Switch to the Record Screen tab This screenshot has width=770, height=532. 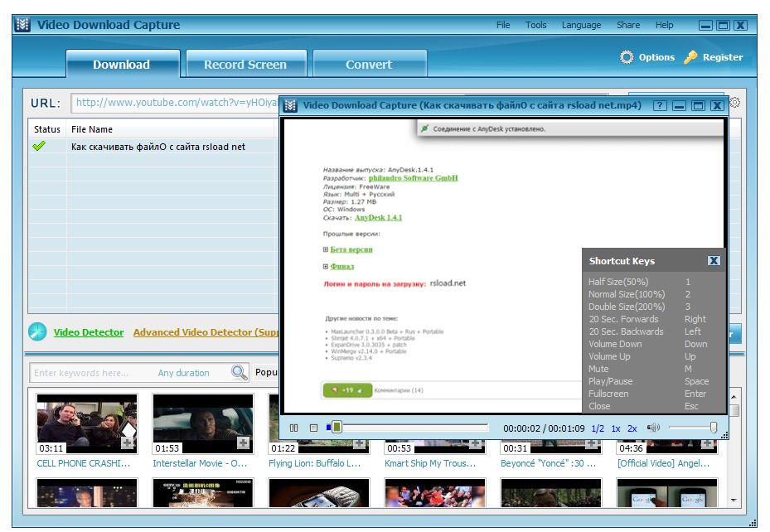pyautogui.click(x=245, y=63)
